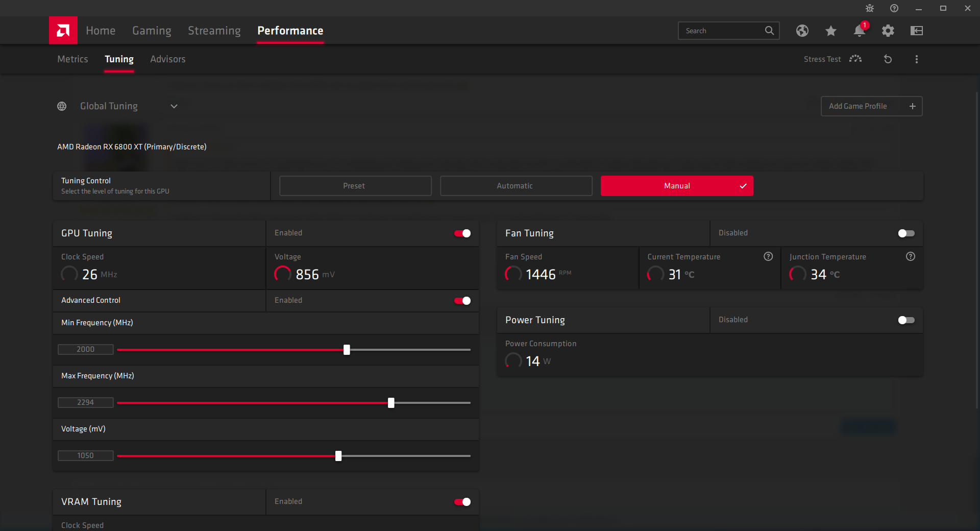Click the 26 MHz clock speed reading
The height and width of the screenshot is (531, 980).
pos(100,274)
